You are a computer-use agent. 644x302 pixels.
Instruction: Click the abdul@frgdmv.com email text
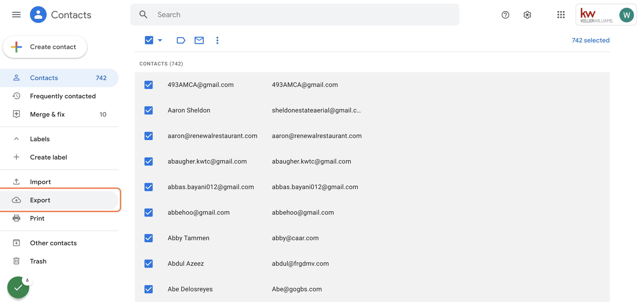point(300,263)
